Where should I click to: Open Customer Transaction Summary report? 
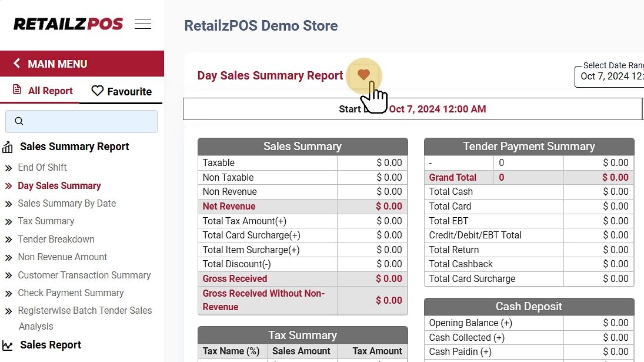[x=84, y=275]
